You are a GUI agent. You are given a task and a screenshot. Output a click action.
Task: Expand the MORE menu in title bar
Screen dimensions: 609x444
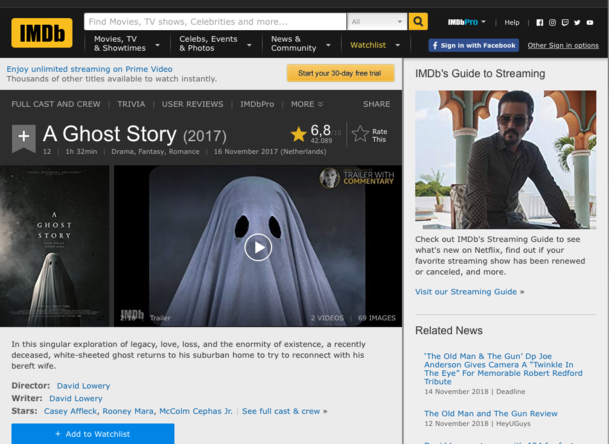307,104
